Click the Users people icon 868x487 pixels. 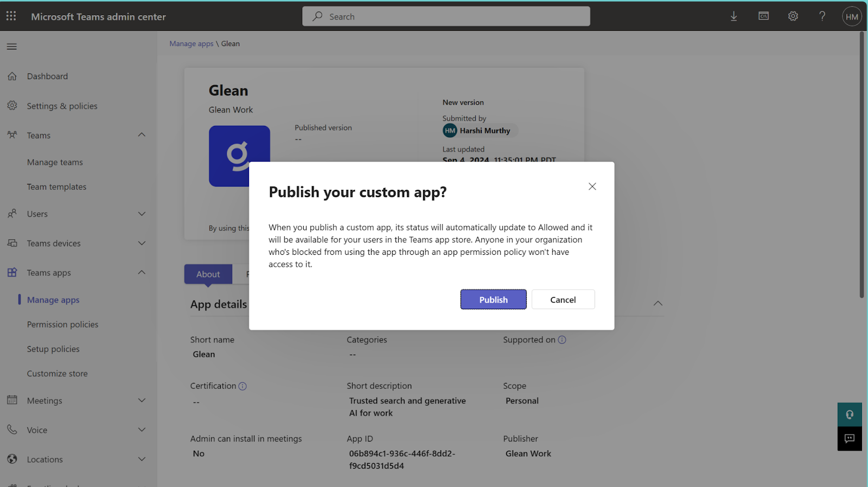point(12,214)
